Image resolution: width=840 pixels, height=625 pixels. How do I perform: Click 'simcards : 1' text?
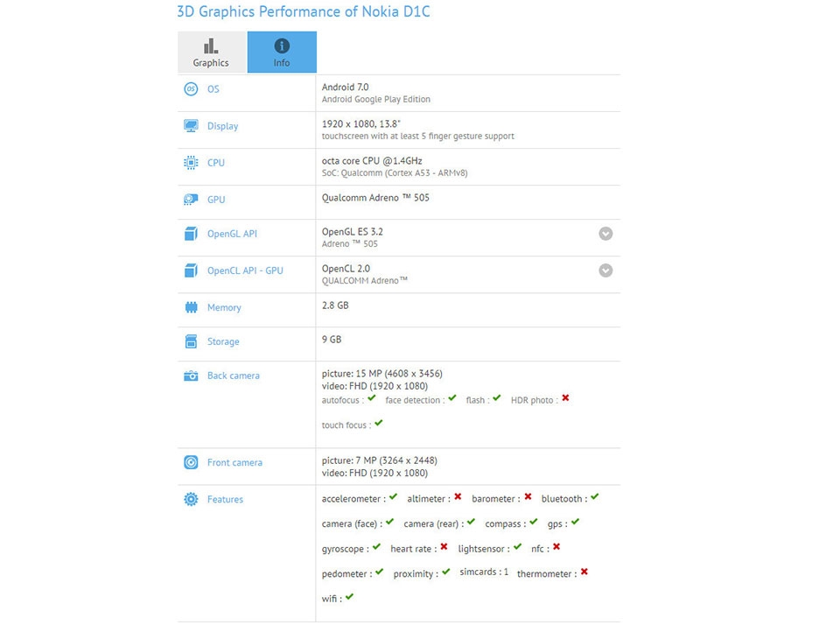click(x=484, y=572)
